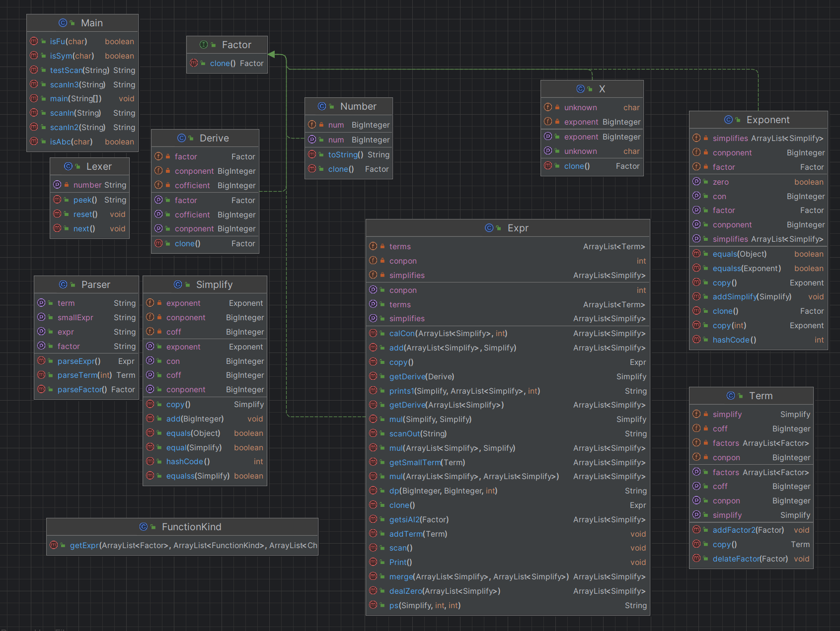Select parseExpr() method in Parser
840x631 pixels.
[x=79, y=361]
